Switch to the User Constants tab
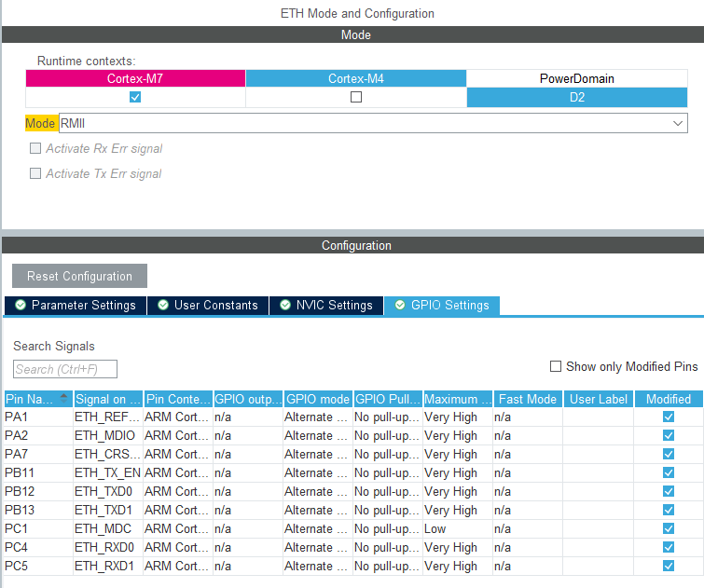 tap(208, 306)
